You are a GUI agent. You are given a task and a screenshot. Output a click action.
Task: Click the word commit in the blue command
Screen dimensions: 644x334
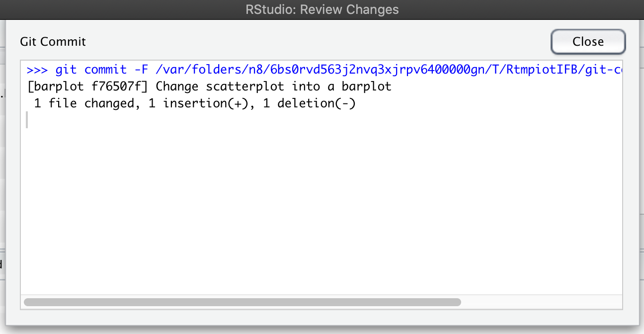(106, 70)
